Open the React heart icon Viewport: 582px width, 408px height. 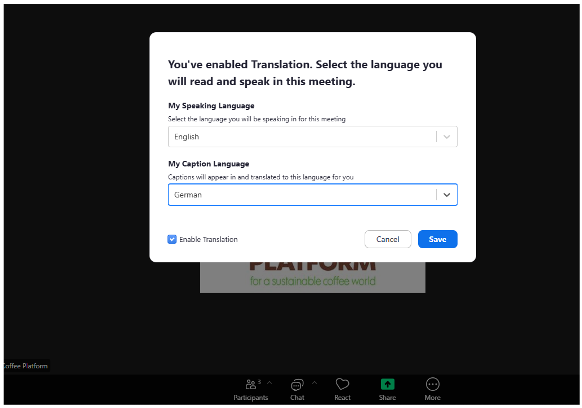click(342, 384)
